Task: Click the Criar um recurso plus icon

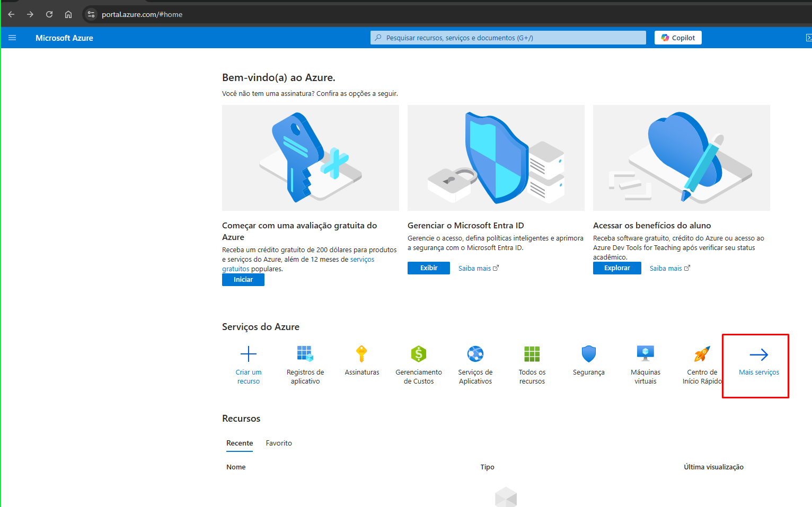Action: pyautogui.click(x=249, y=353)
